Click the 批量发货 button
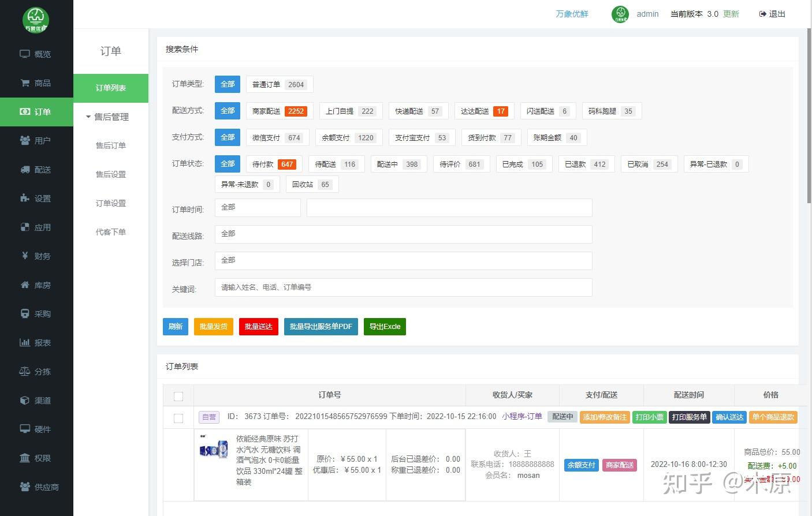 [x=214, y=327]
